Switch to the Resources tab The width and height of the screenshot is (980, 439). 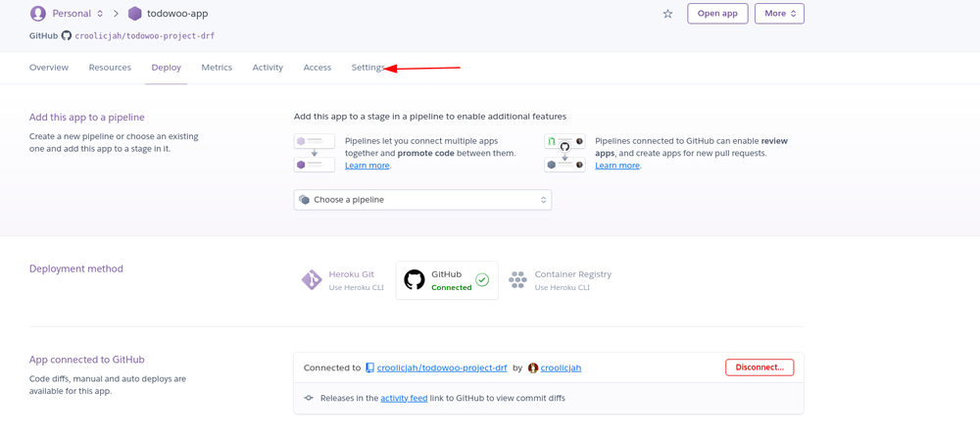pyautogui.click(x=110, y=68)
